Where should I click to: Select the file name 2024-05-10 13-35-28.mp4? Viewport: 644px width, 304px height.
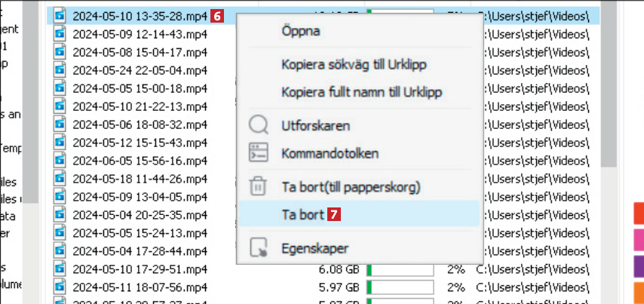point(140,16)
